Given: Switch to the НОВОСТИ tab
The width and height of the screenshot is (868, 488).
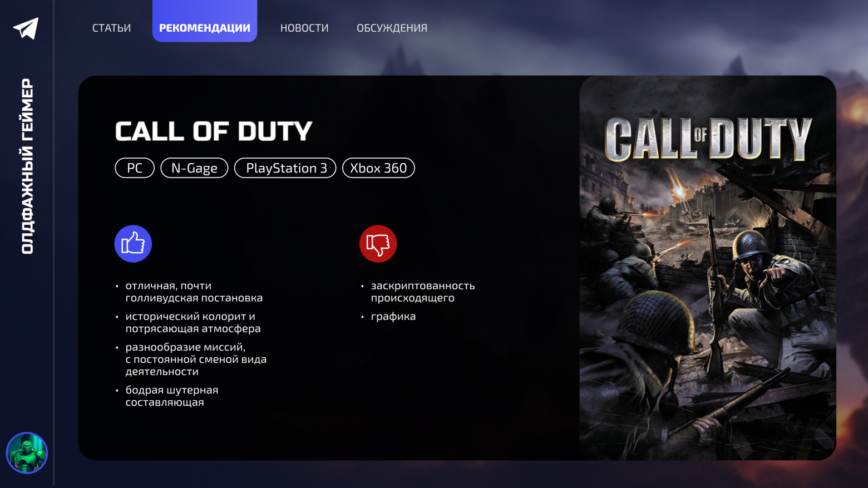Looking at the screenshot, I should tap(304, 27).
